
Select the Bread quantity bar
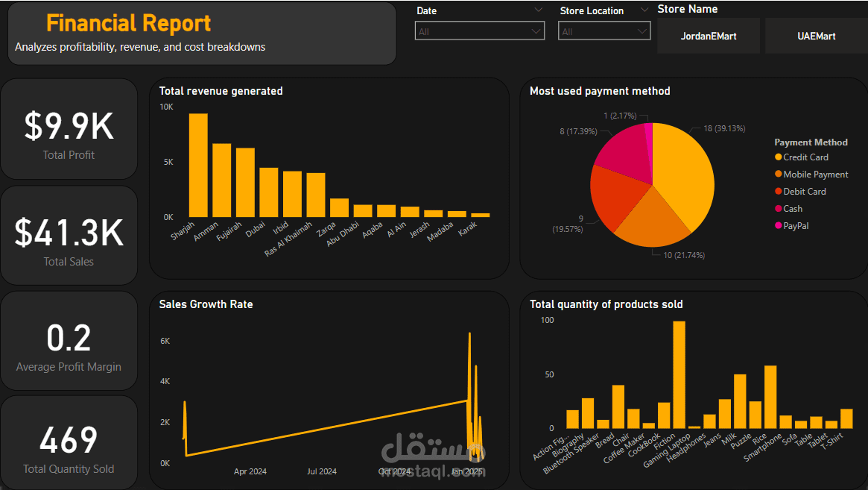[x=618, y=407]
